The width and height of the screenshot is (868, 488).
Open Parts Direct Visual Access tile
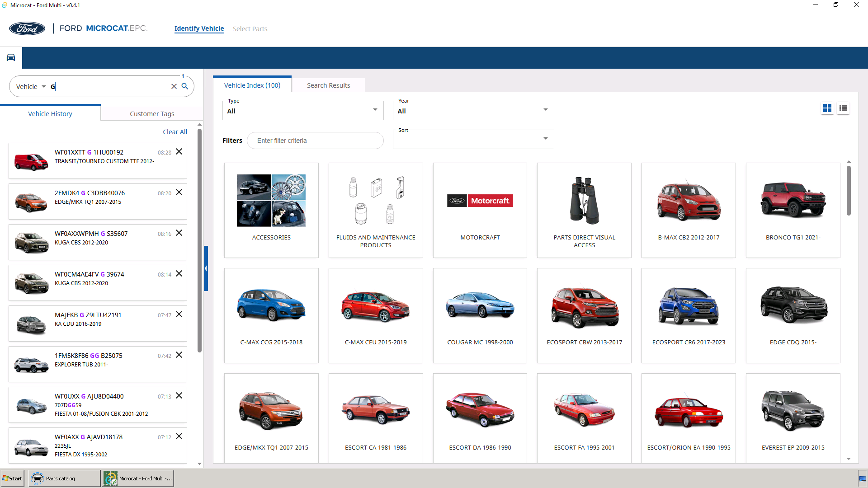point(584,210)
